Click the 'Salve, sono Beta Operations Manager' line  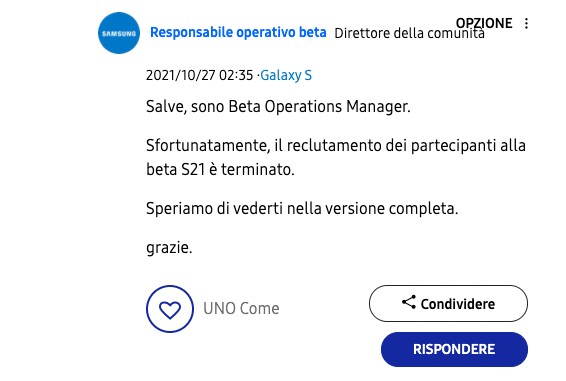point(278,107)
